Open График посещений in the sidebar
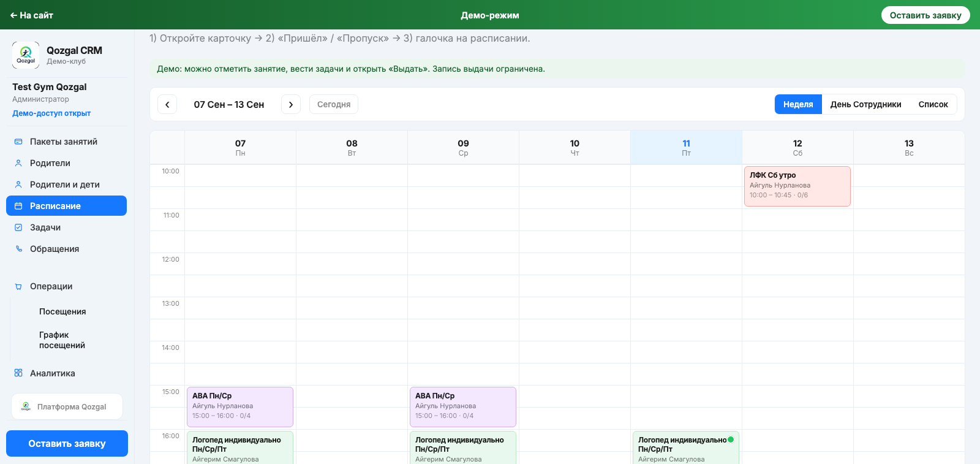980x464 pixels. (x=62, y=340)
